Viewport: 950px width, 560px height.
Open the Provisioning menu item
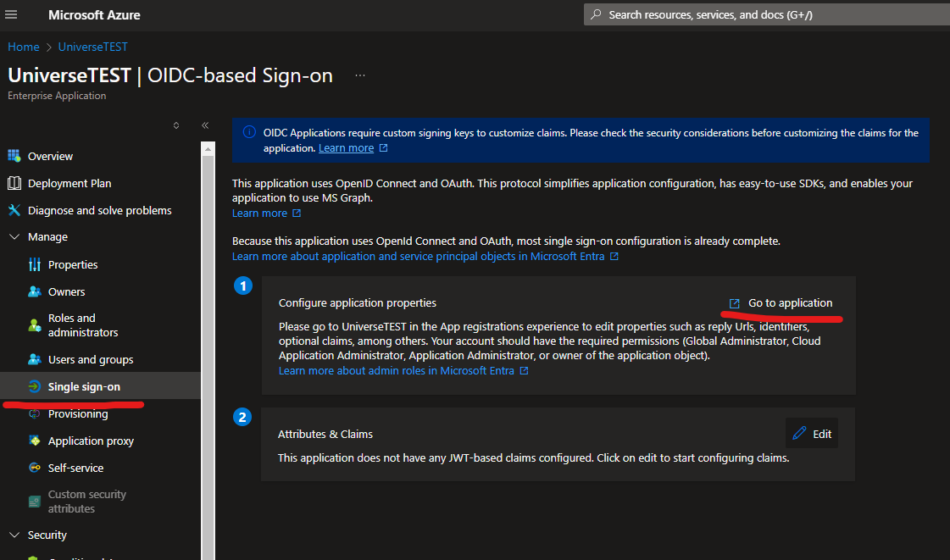click(x=78, y=413)
